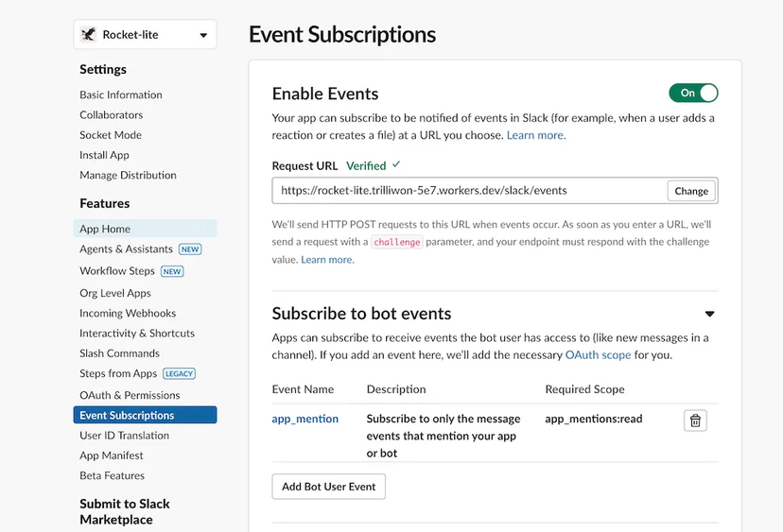783x532 pixels.
Task: Change the Request URL
Action: tap(691, 191)
